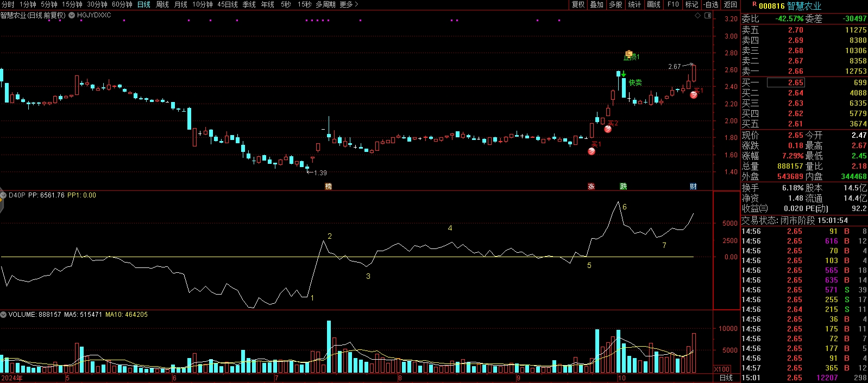868x383 pixels.
Task: Switch to 5分钟 period
Action: 49,4
